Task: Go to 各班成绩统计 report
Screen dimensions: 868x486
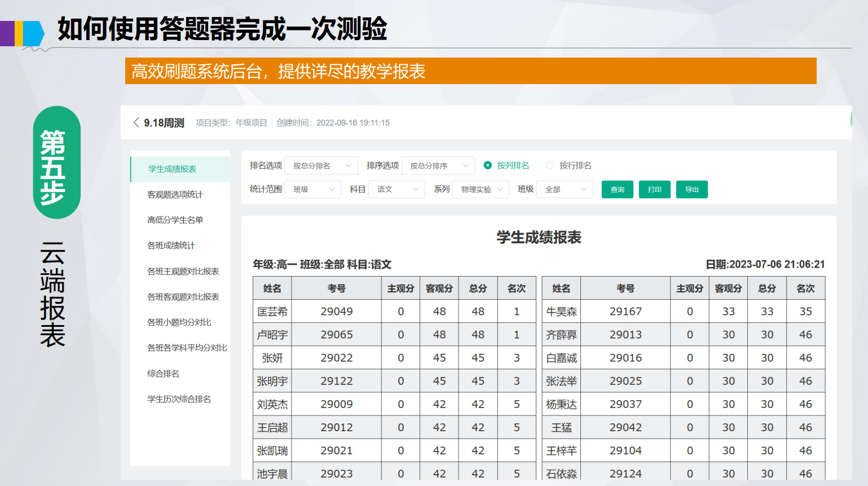Action: [171, 246]
